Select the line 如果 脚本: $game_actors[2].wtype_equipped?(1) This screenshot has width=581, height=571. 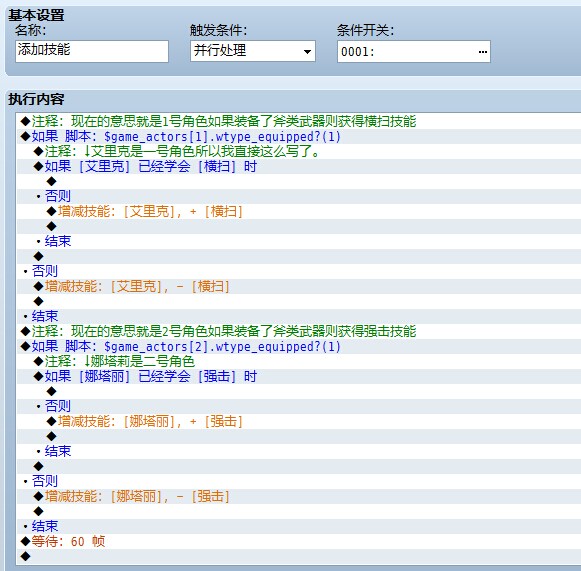(x=299, y=346)
